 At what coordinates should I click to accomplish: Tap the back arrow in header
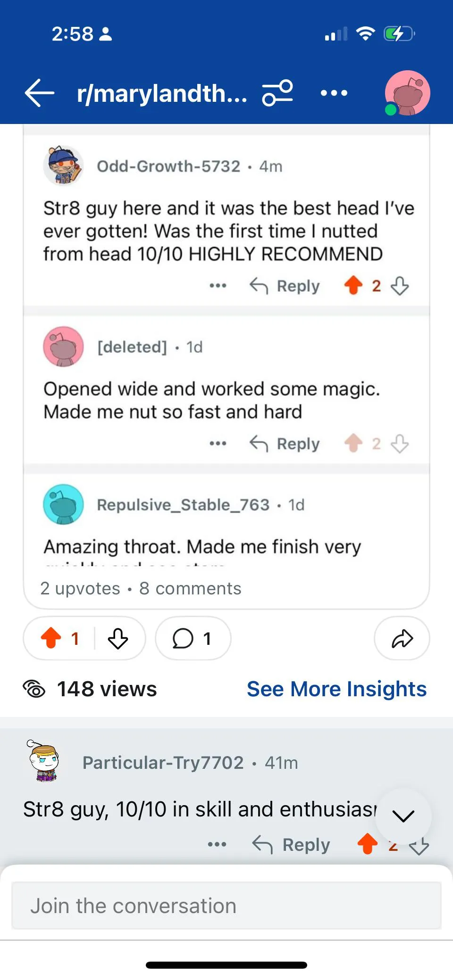click(40, 93)
